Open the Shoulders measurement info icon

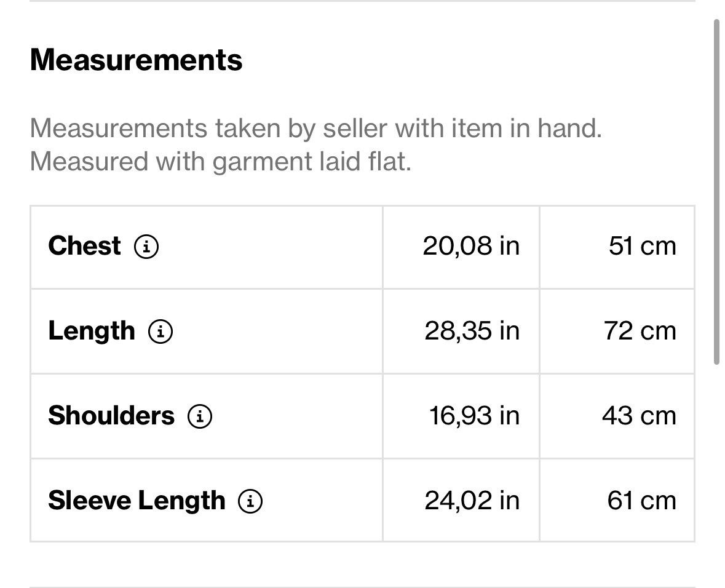200,416
